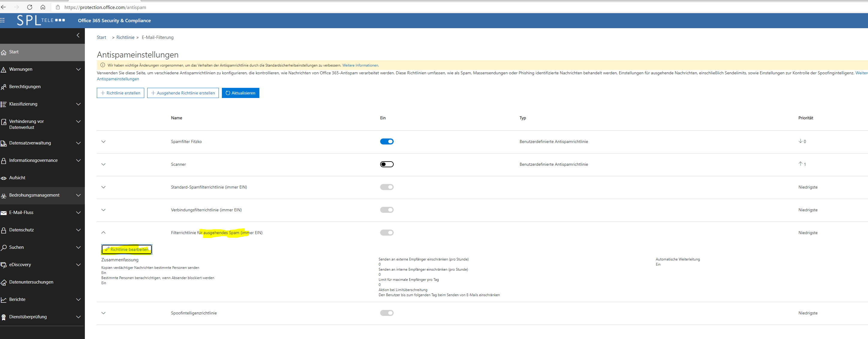Click the browser reload icon
This screenshot has height=339, width=868.
[30, 7]
